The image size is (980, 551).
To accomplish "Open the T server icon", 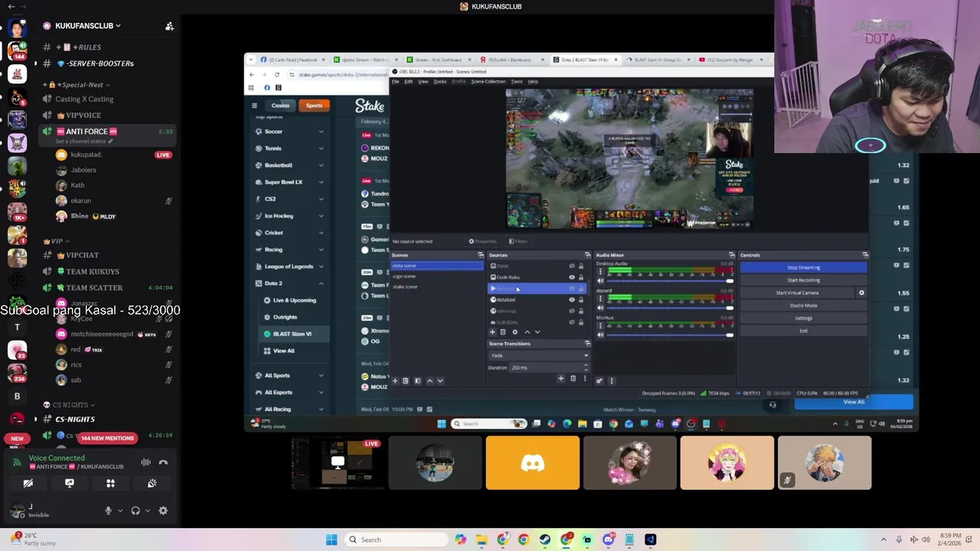I will coord(17,328).
